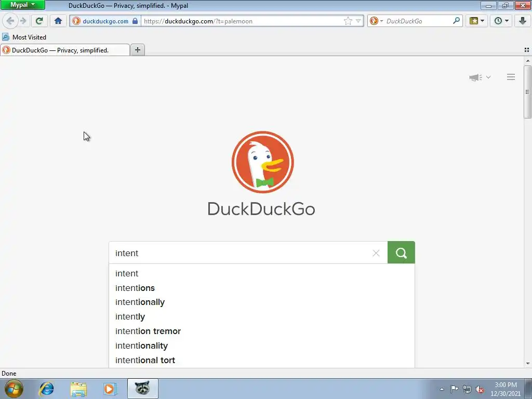Open the Downloads arrow button
Screen dimensions: 532x399
[x=523, y=21]
